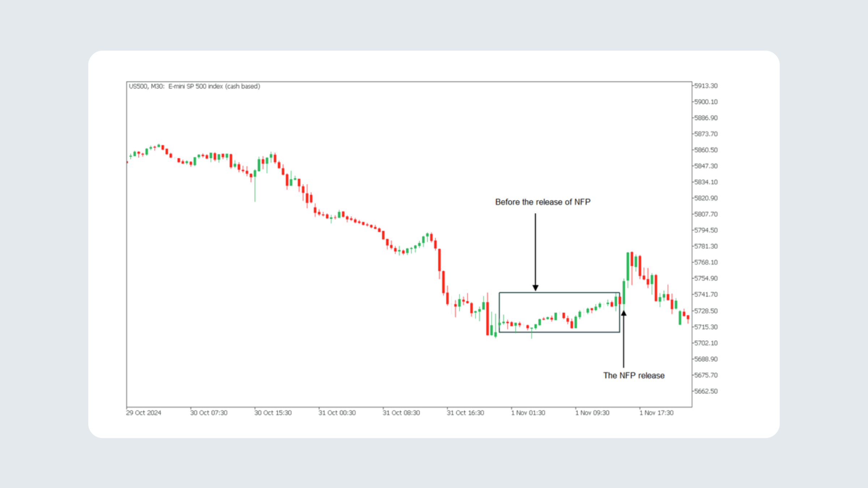Click price level 5847.30 on the axis
This screenshot has width=868, height=488.
pyautogui.click(x=706, y=166)
